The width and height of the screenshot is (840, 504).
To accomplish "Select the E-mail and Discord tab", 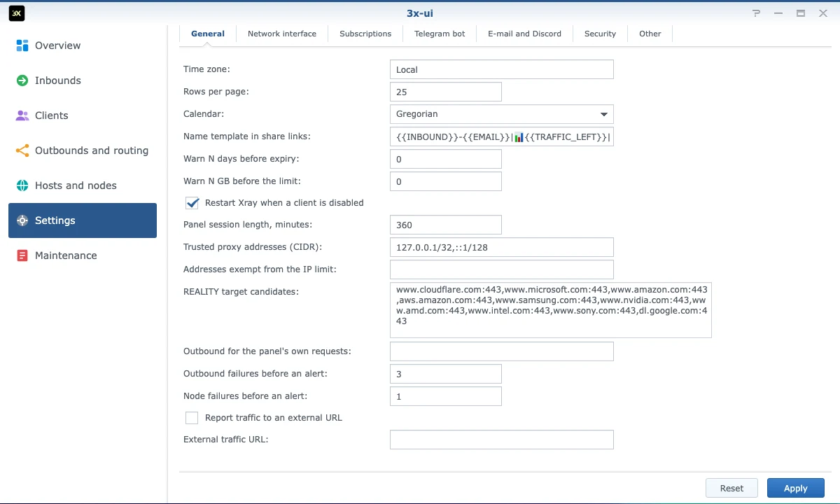I will click(525, 34).
